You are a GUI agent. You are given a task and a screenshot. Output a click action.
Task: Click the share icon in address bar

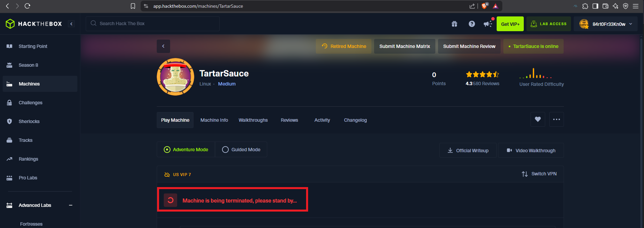pos(472,6)
